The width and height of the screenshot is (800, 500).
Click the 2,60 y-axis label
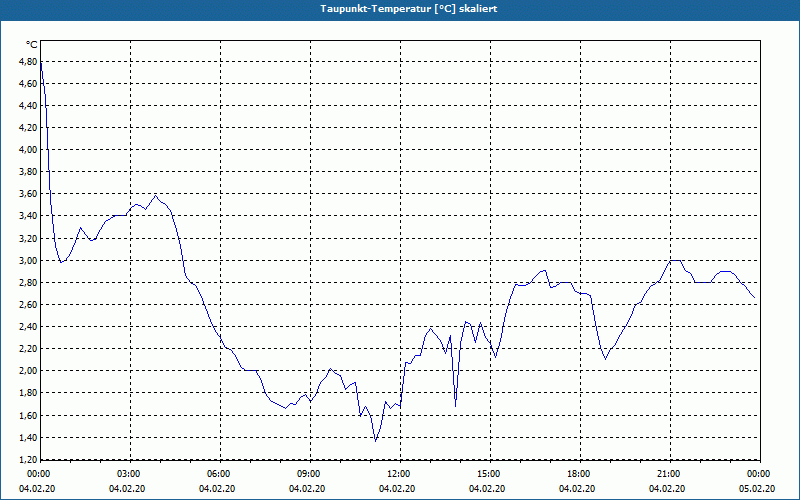(28, 305)
